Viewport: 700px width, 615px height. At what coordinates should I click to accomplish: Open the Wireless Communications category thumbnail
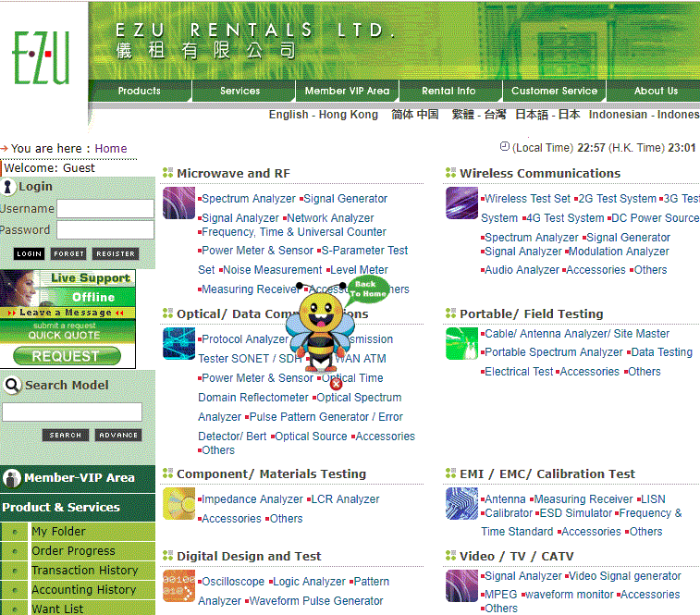[461, 203]
